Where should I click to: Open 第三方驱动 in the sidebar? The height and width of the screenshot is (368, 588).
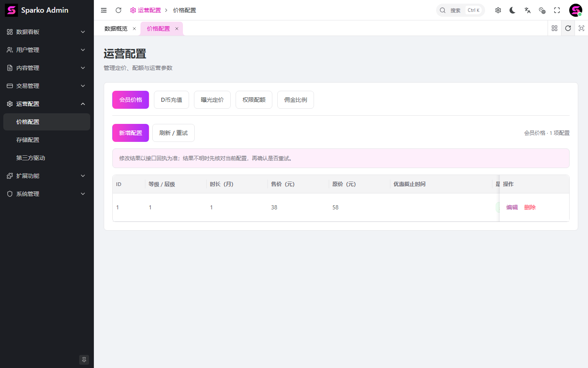(47, 158)
